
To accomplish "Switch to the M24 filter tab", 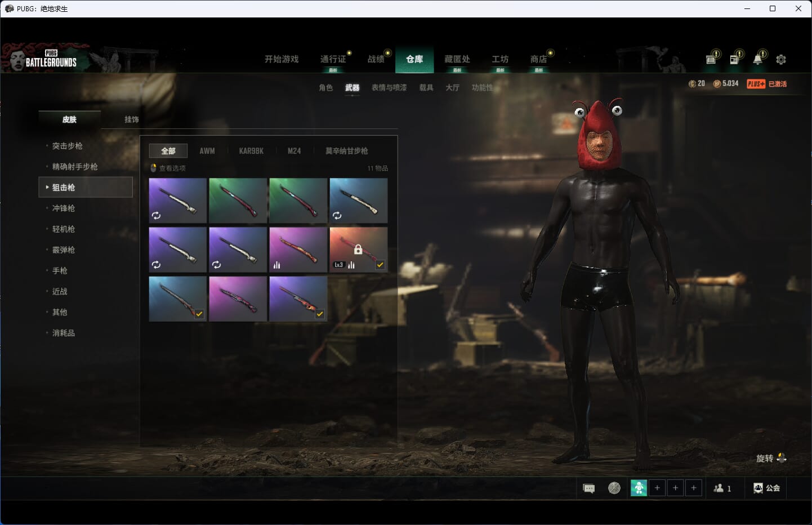I will pyautogui.click(x=294, y=151).
